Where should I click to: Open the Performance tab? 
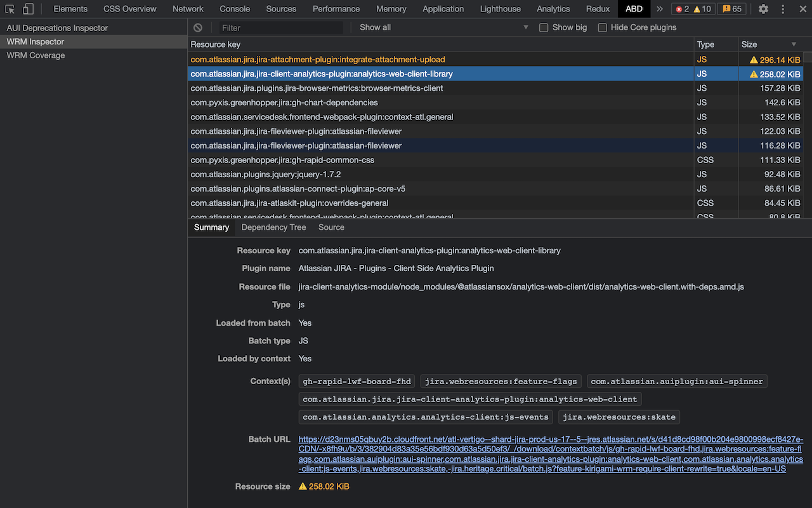point(336,9)
